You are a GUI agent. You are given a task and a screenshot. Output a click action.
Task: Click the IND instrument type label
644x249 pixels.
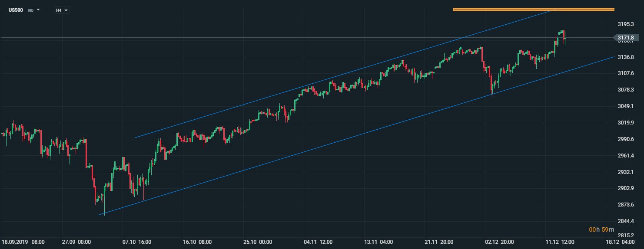(x=30, y=10)
